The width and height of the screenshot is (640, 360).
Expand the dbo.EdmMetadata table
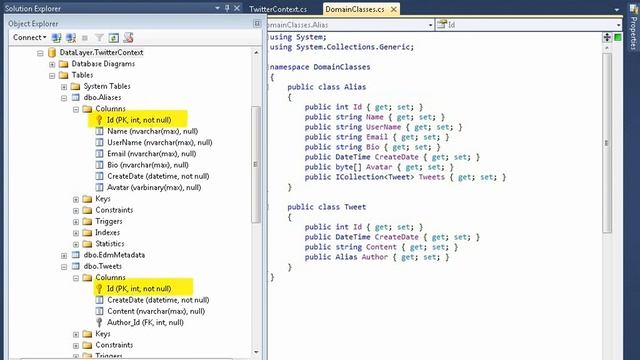tap(64, 256)
